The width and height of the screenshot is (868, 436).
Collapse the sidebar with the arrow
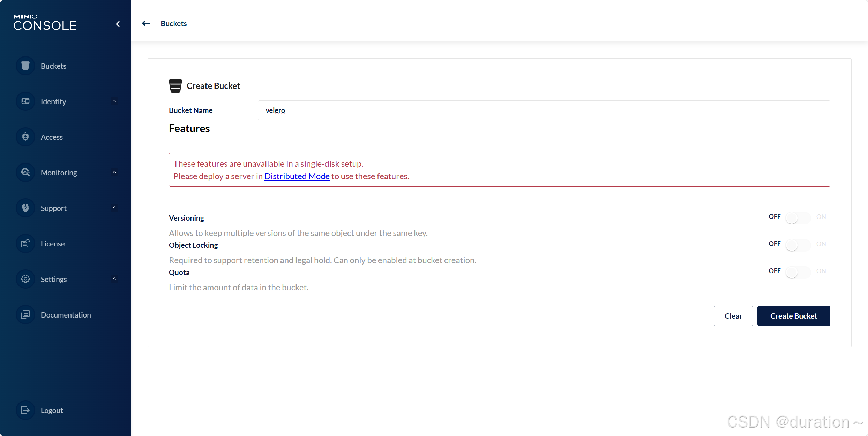click(118, 24)
